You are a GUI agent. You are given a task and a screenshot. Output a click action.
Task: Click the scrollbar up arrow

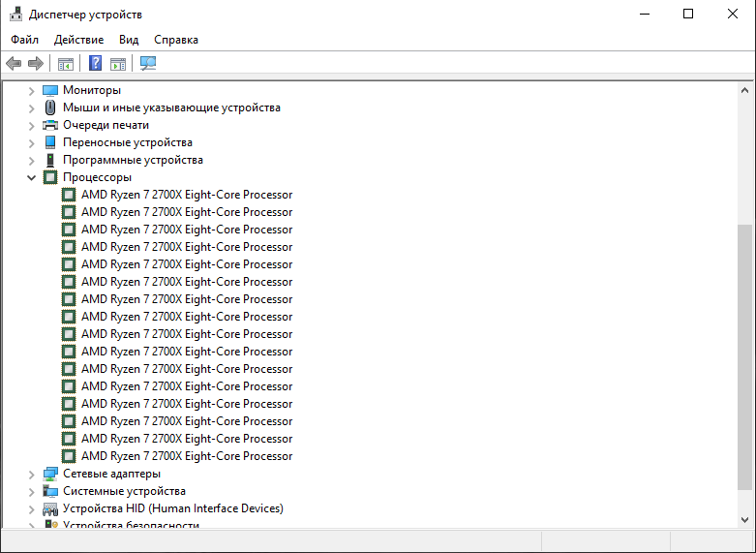(x=744, y=90)
